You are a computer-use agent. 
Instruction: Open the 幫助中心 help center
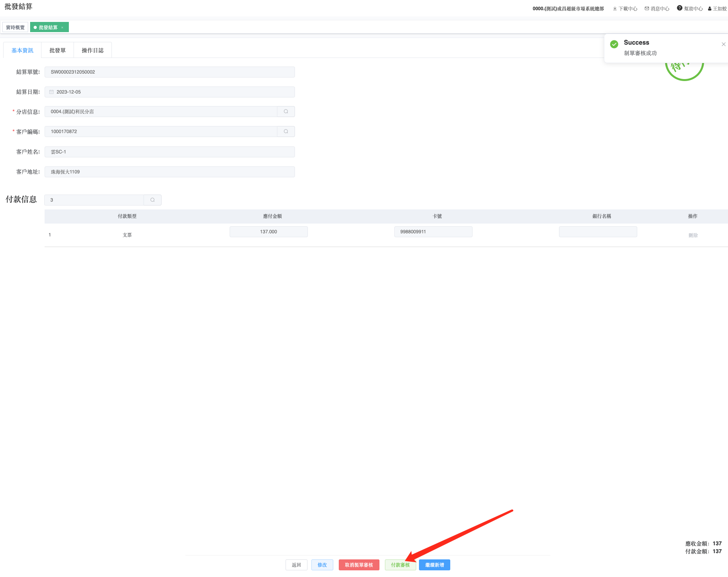(x=690, y=9)
